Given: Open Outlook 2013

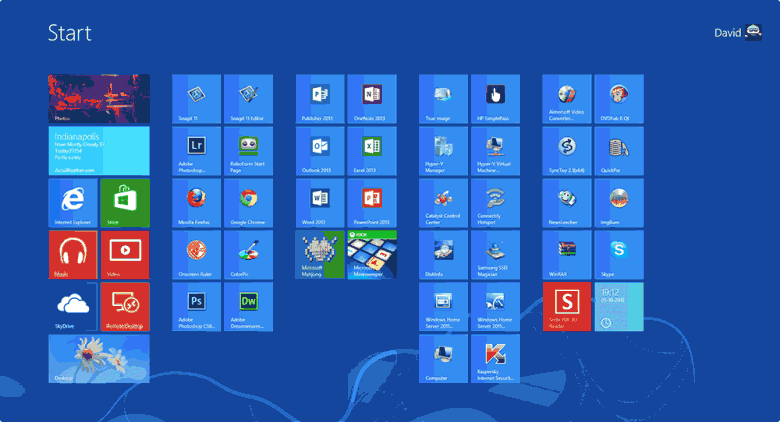Looking at the screenshot, I should (x=320, y=150).
